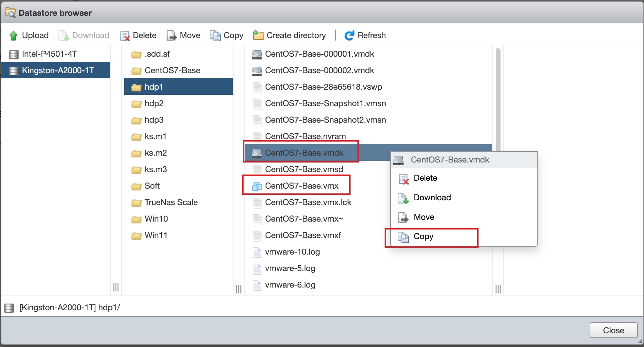Image resolution: width=644 pixels, height=347 pixels.
Task: Click the folder column resize handle
Action: 239,289
